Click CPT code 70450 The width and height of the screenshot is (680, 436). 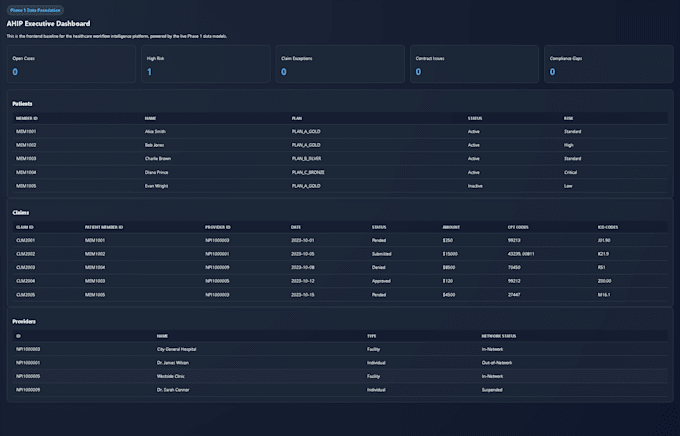pos(514,268)
